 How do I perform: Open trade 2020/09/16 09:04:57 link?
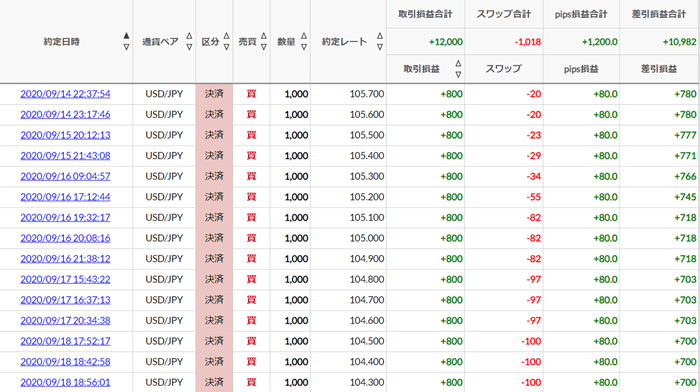click(65, 176)
